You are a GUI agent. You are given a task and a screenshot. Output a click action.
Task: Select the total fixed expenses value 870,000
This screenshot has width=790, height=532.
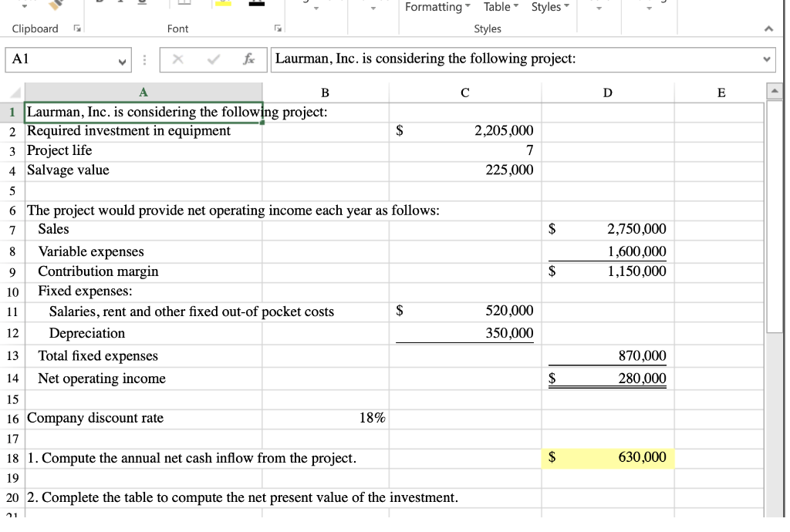pyautogui.click(x=608, y=356)
